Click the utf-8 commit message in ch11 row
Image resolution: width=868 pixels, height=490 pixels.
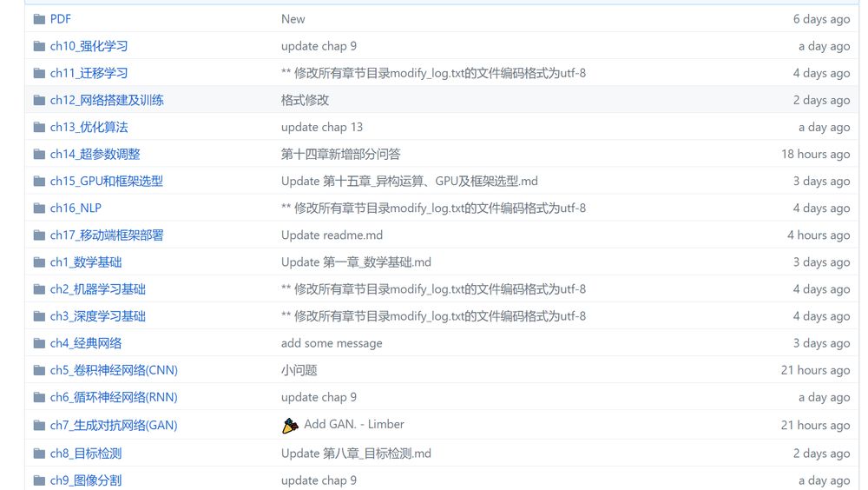(433, 73)
